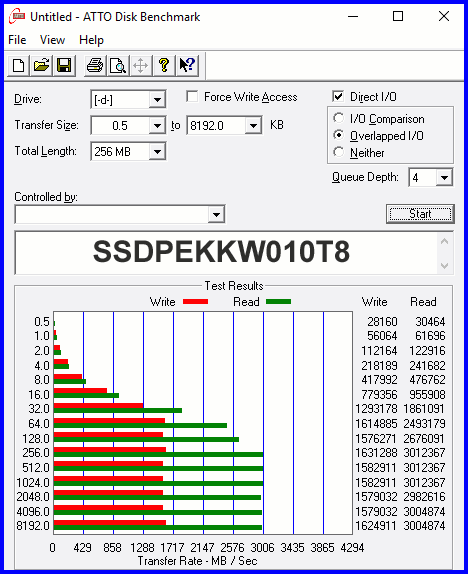This screenshot has height=574, width=468.
Task: Open About via yellow question mark icon
Action: point(164,66)
